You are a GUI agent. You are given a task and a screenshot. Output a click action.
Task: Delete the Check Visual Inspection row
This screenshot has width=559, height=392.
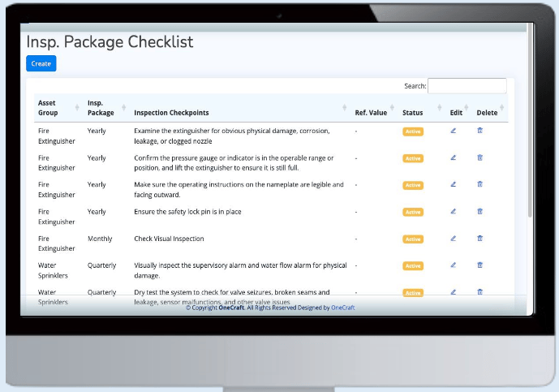point(479,239)
